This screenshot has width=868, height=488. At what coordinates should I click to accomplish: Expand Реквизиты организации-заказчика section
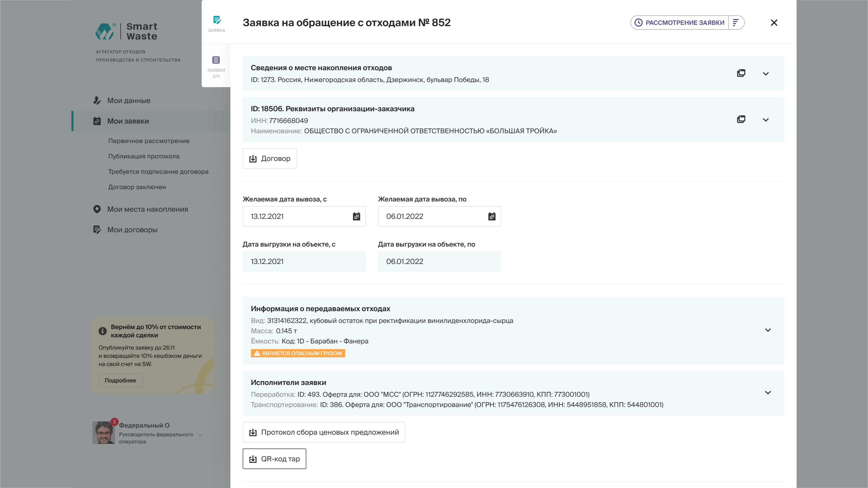coord(766,120)
